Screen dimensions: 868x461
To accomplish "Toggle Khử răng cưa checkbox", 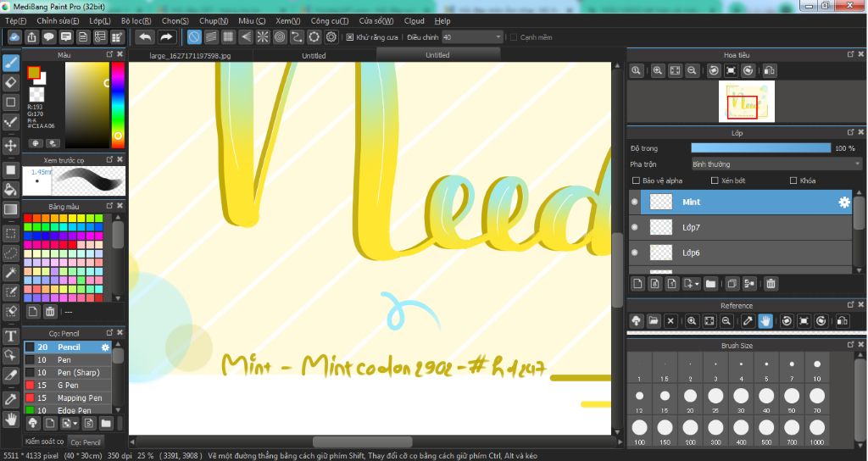I will 350,37.
